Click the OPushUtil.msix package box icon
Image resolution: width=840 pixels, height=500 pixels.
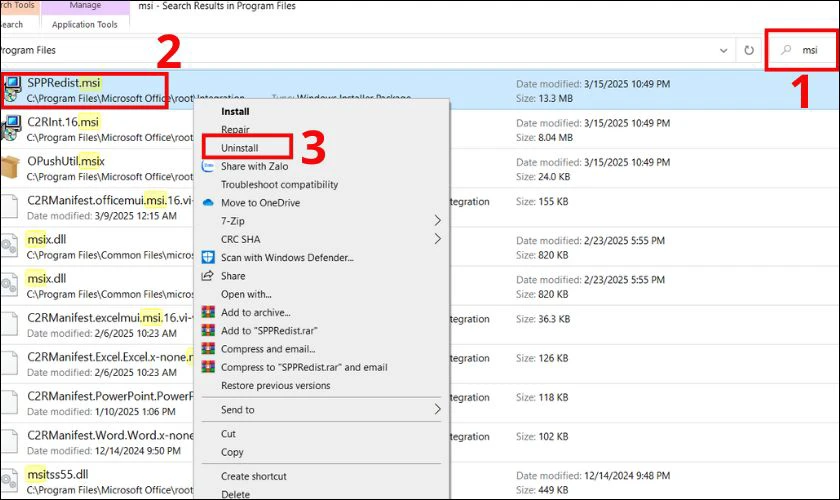point(10,167)
